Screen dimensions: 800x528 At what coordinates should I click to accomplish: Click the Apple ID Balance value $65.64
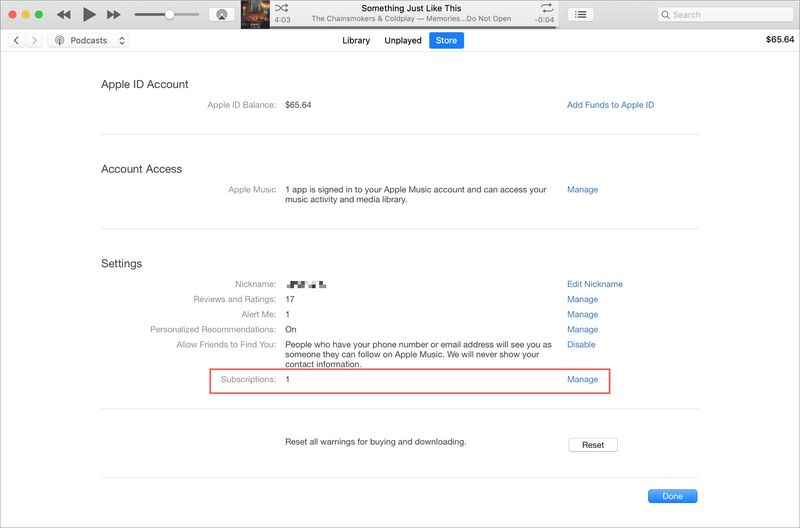point(298,105)
